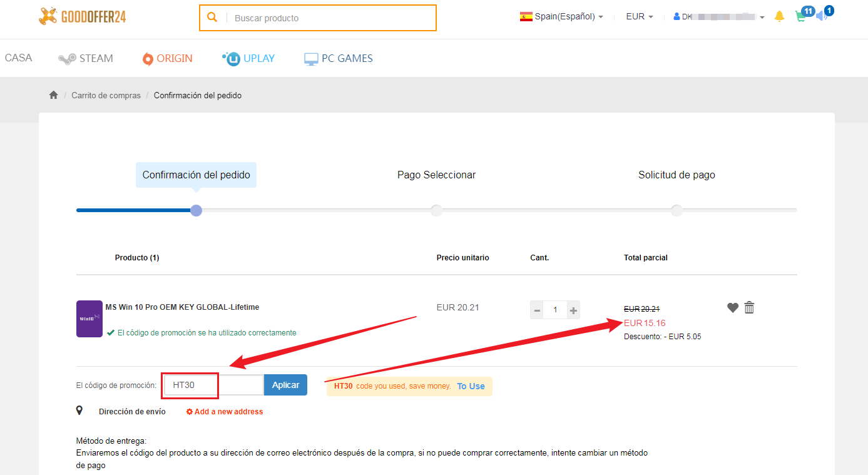Select the Pago Seleccionar step
The image size is (868, 475).
436,175
